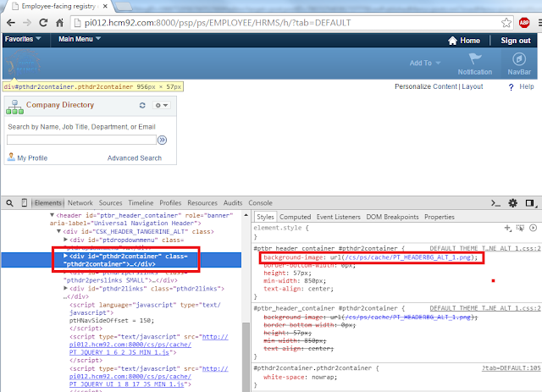Expand the pthdr2links div node

tap(65, 288)
